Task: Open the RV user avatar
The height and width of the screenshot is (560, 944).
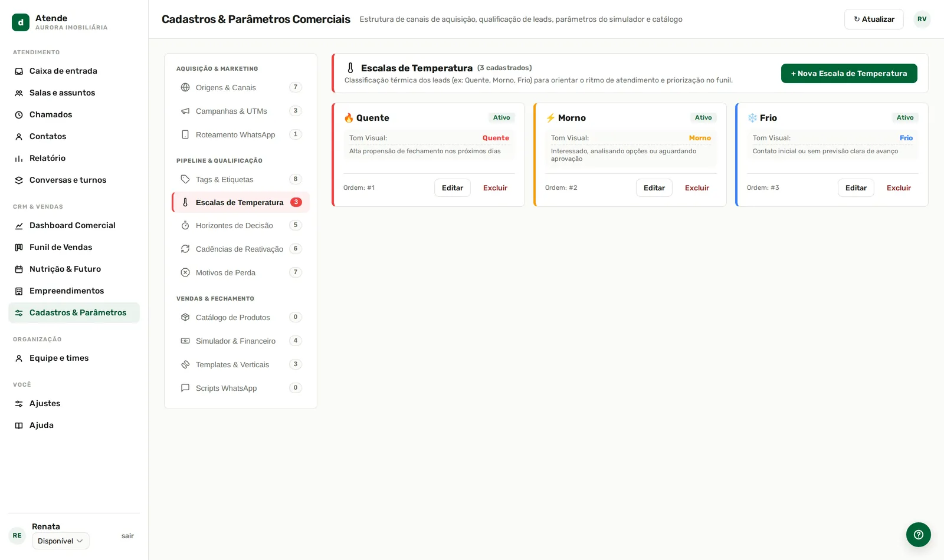Action: (x=922, y=19)
